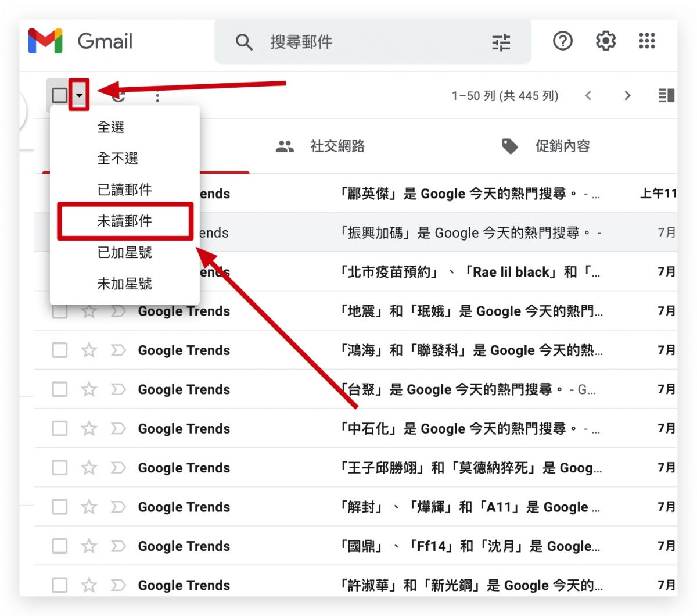Viewport: 697px width, 616px height.
Task: Star the 「許淑華」 email
Action: coord(89,585)
